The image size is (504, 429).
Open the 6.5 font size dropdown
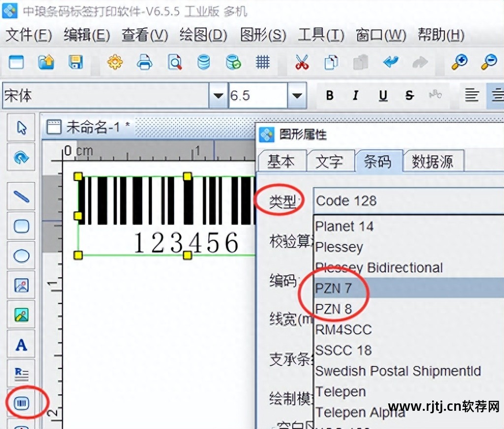click(x=296, y=96)
